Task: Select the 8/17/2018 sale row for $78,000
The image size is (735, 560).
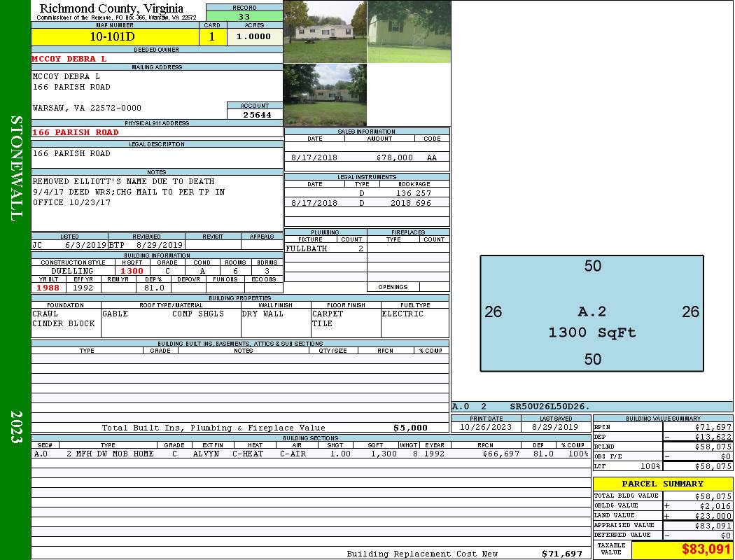Action: point(367,157)
